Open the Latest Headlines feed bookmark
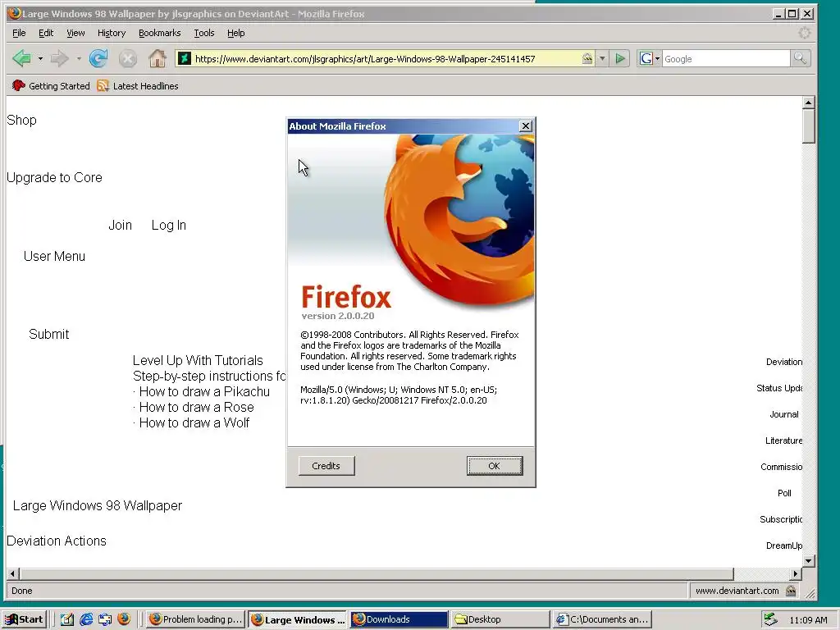This screenshot has width=840, height=630. tap(138, 85)
